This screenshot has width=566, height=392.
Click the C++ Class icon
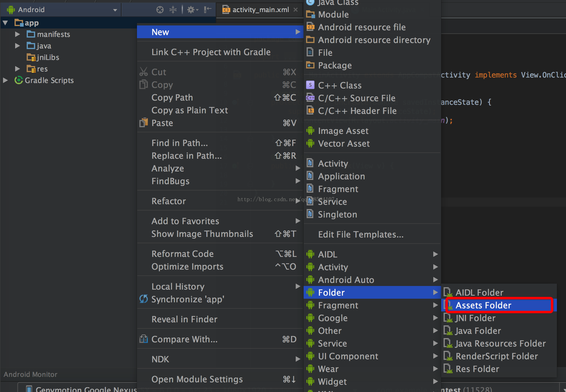click(x=310, y=85)
